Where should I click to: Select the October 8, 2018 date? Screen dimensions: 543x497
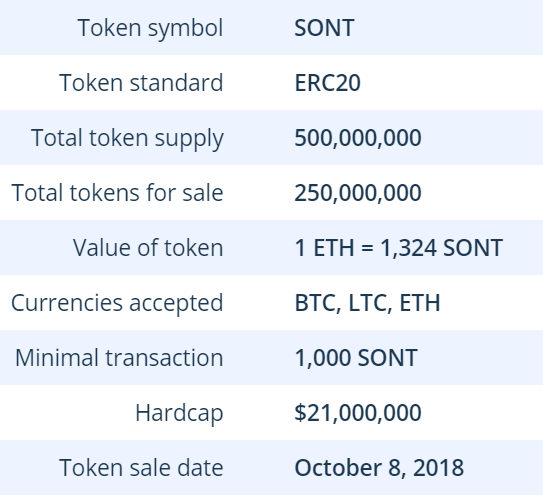click(x=379, y=468)
